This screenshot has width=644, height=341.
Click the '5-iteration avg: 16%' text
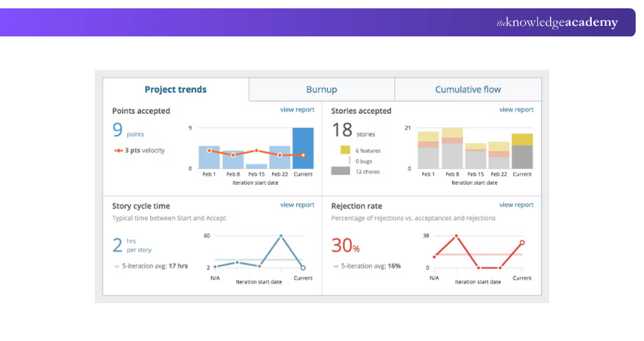click(371, 266)
